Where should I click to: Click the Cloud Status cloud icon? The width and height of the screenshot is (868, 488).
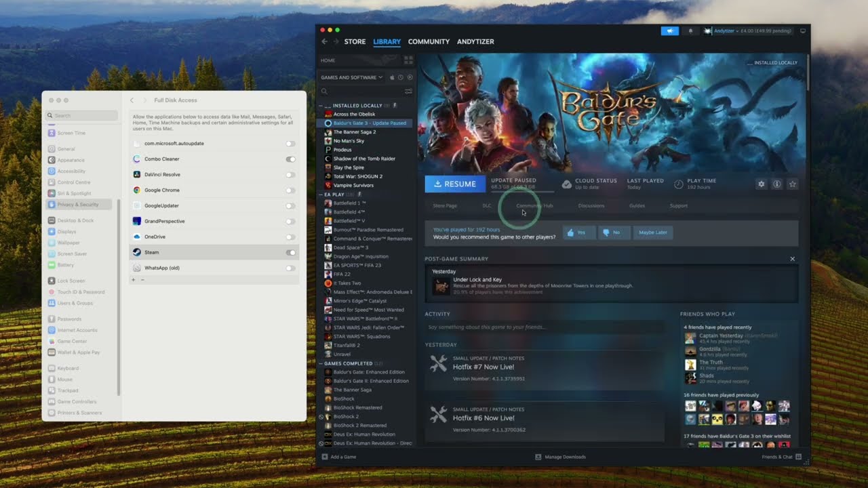566,184
